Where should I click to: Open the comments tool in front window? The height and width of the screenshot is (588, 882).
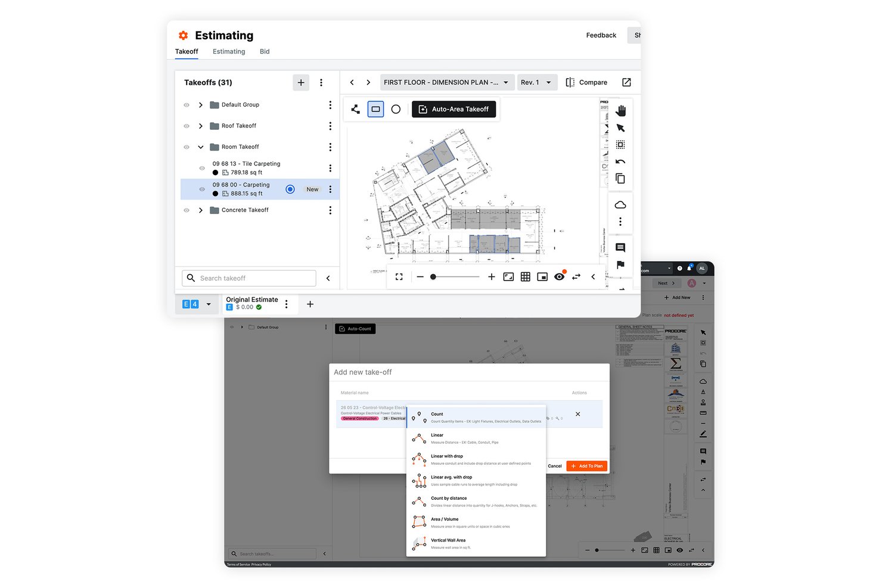tap(620, 247)
